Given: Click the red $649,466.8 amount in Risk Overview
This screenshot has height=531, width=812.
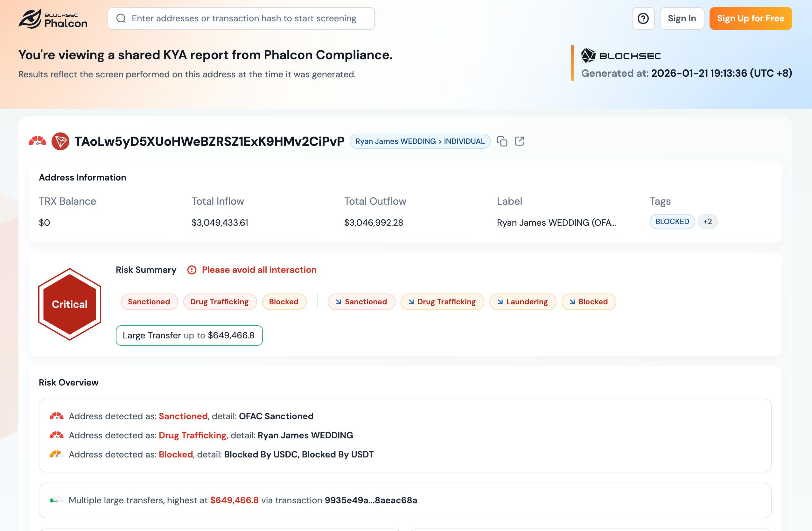Looking at the screenshot, I should [234, 500].
